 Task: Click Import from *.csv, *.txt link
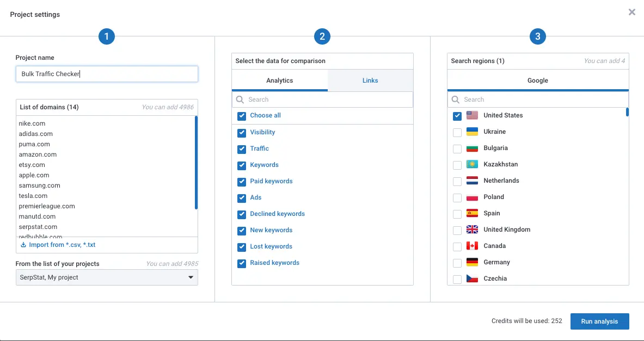point(62,245)
